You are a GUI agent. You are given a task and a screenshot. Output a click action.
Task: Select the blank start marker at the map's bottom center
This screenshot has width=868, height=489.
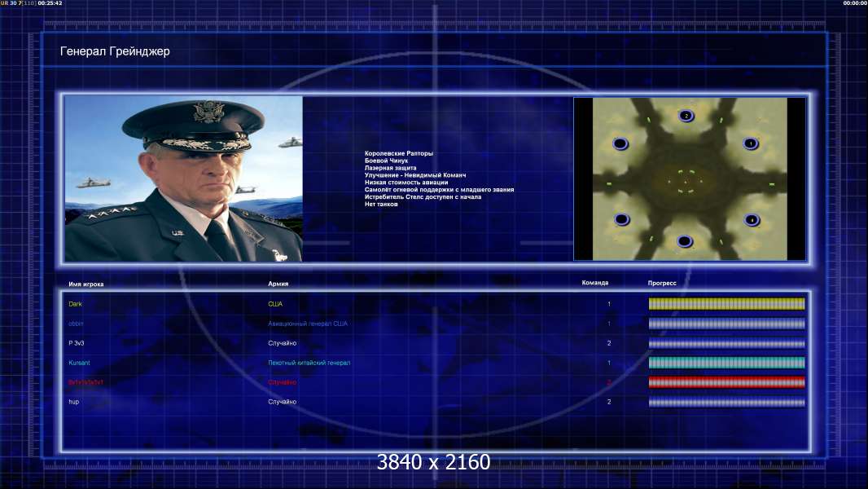click(685, 241)
